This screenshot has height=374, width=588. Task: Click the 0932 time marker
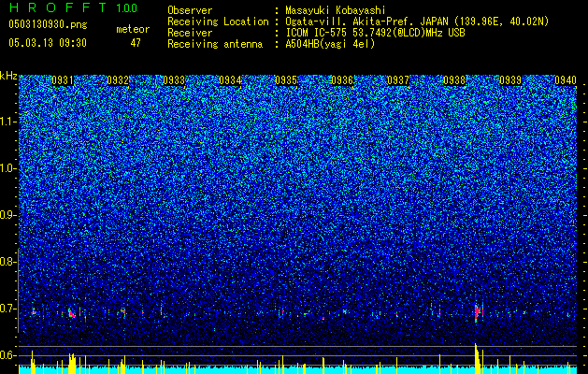tap(118, 80)
